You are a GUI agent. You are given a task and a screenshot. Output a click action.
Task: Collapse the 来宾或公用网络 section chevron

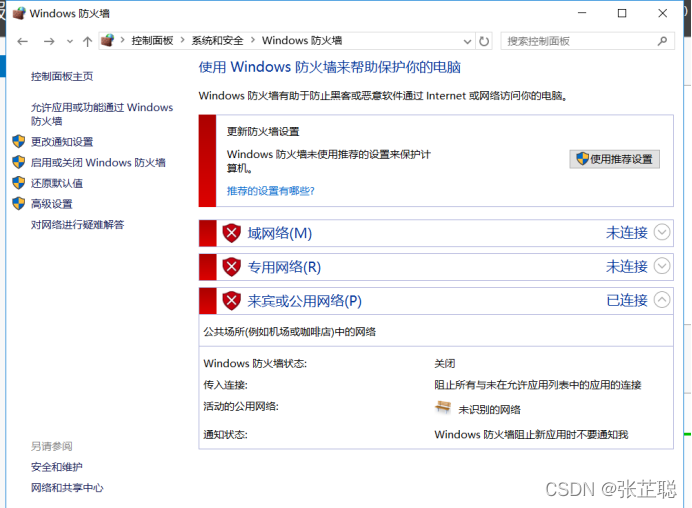pyautogui.click(x=662, y=300)
